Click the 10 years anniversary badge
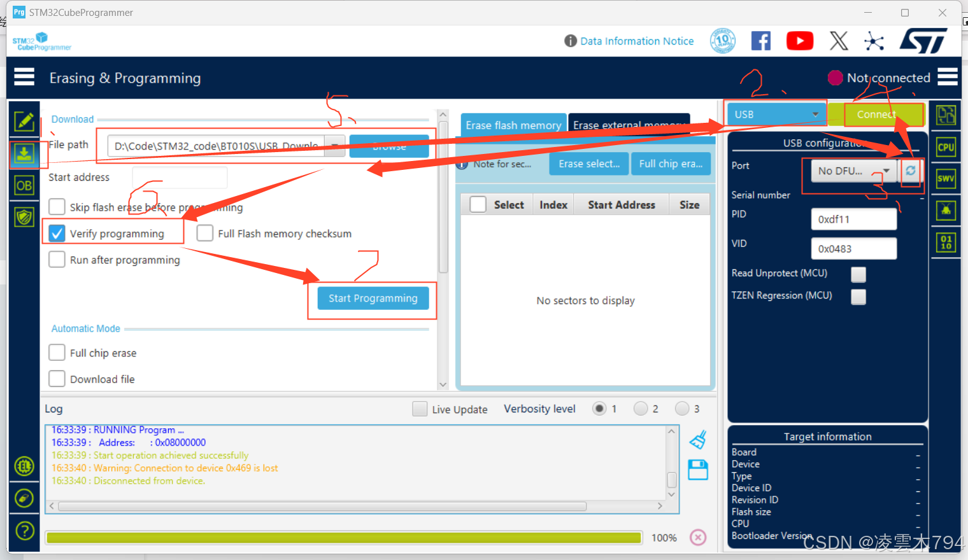 click(723, 41)
